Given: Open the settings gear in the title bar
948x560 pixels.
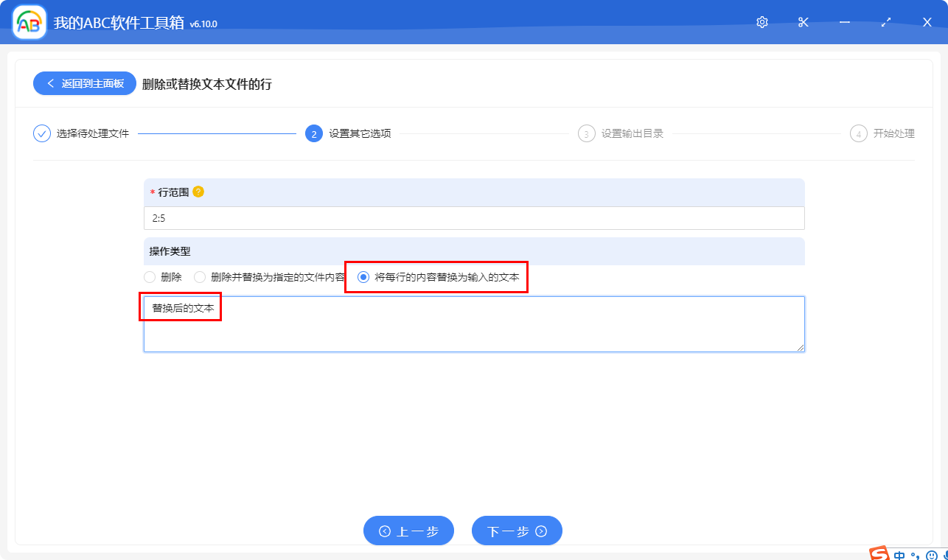Looking at the screenshot, I should [x=761, y=22].
